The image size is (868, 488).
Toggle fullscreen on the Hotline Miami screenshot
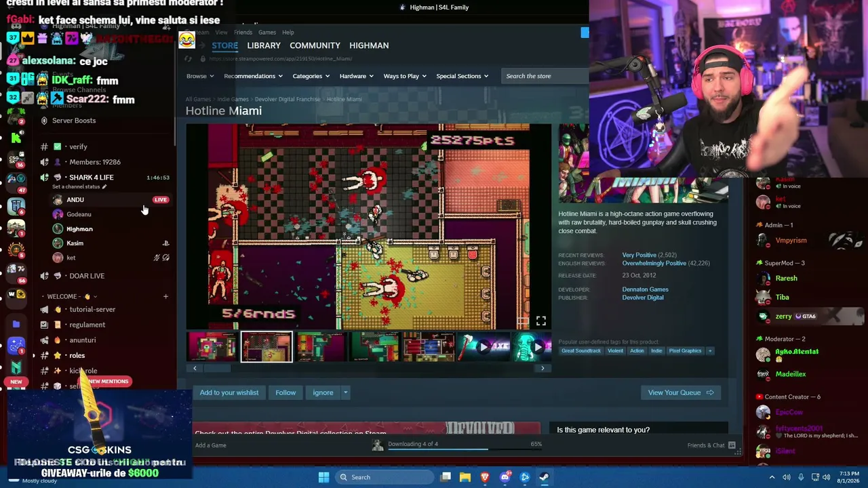(540, 321)
